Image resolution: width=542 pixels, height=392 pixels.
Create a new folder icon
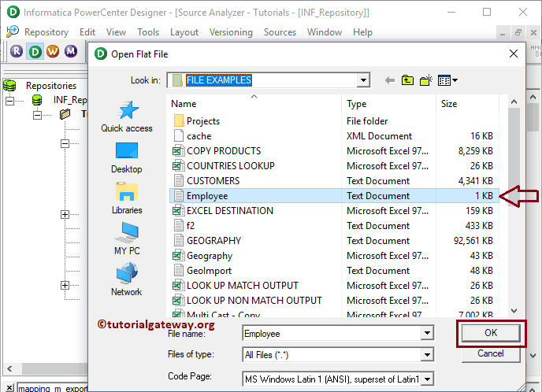pos(426,80)
